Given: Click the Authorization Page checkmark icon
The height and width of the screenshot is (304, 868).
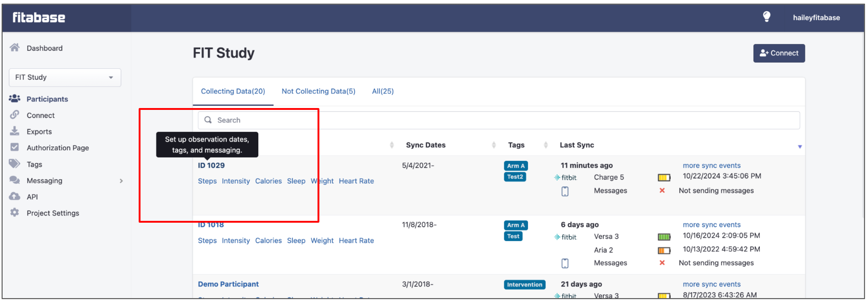Looking at the screenshot, I should (x=15, y=147).
